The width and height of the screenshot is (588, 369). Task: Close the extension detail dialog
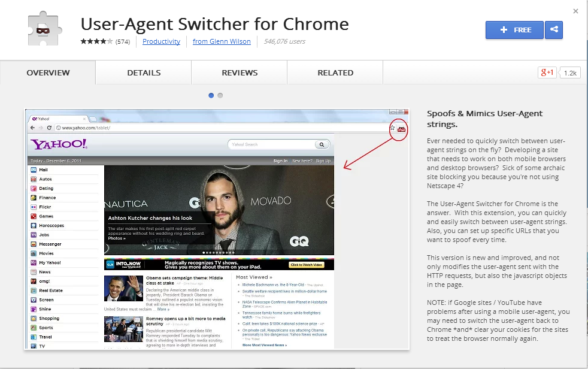click(575, 11)
